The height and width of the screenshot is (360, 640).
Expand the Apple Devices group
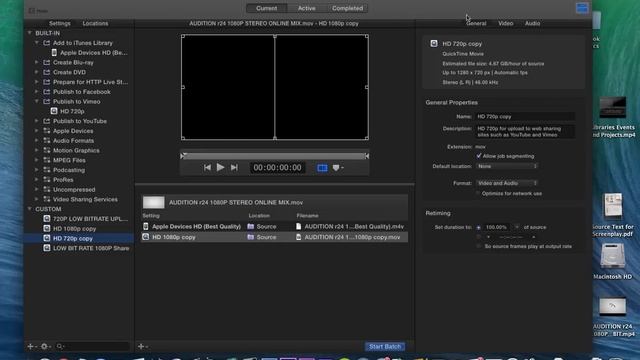(x=37, y=131)
